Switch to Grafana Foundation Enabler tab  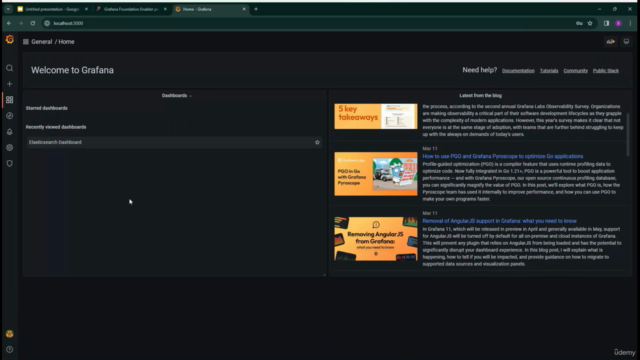pyautogui.click(x=131, y=9)
